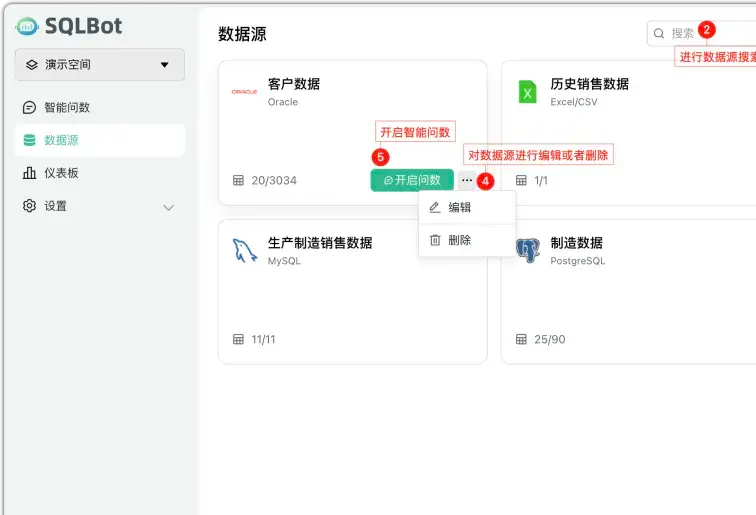Click the table icon beside 25/90
756x515 pixels.
tap(521, 339)
